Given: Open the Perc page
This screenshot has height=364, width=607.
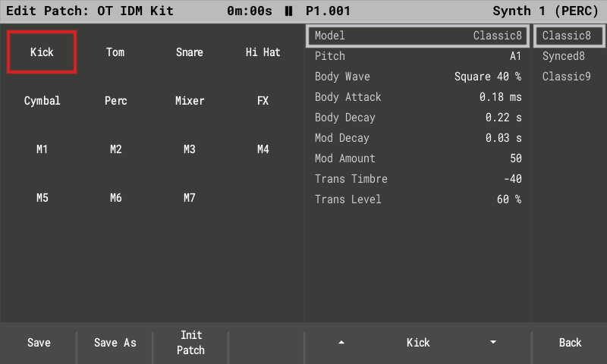Looking at the screenshot, I should click(x=115, y=101).
